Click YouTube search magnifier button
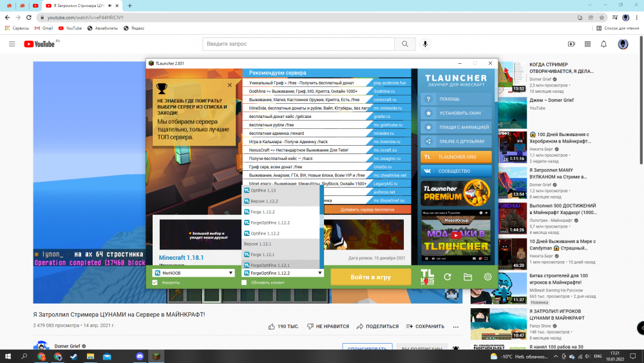 click(x=405, y=44)
